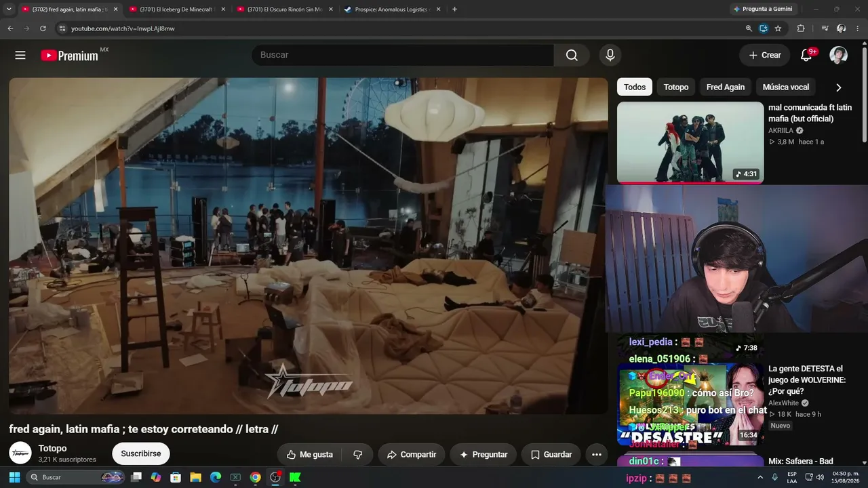The width and height of the screenshot is (868, 488).
Task: Open File Explorer from the taskbar
Action: tap(195, 477)
